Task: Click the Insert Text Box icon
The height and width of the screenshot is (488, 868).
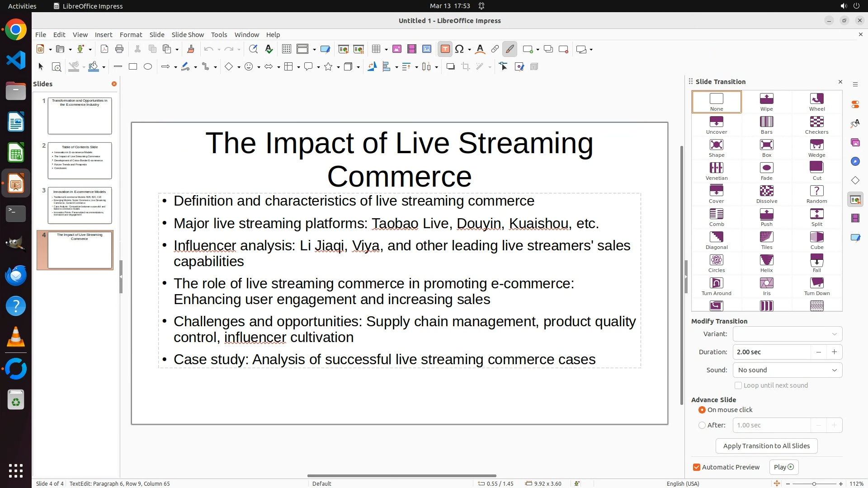Action: pyautogui.click(x=445, y=49)
